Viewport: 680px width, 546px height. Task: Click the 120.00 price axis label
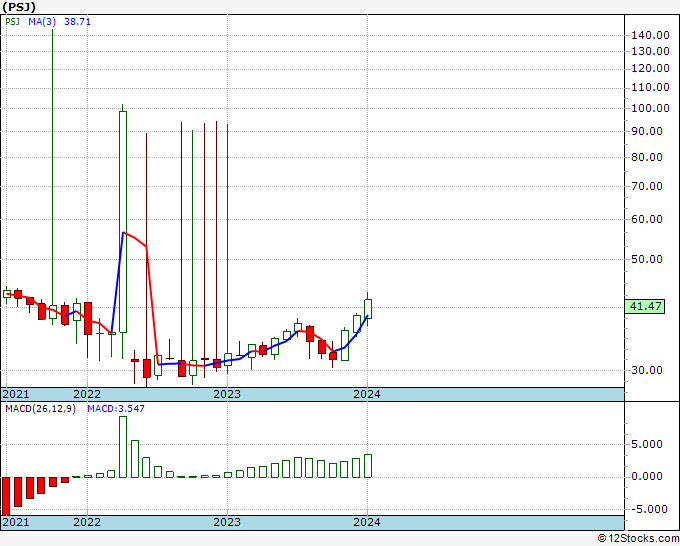coord(650,69)
